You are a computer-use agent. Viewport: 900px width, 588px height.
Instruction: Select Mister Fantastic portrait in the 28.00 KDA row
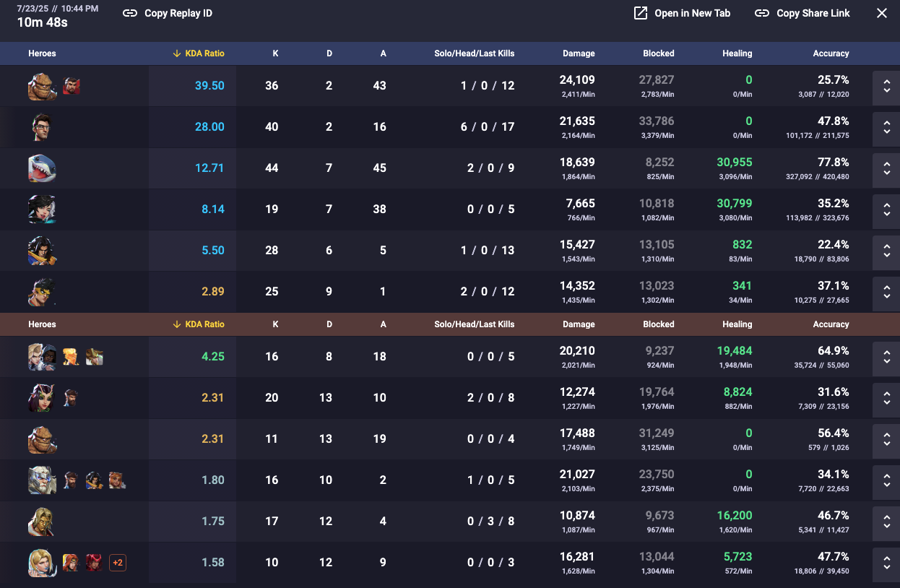tap(42, 127)
